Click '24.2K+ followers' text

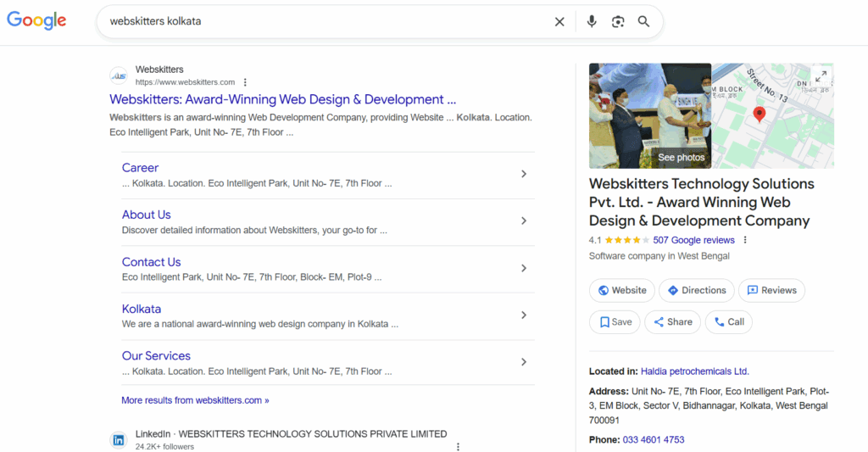pyautogui.click(x=164, y=446)
